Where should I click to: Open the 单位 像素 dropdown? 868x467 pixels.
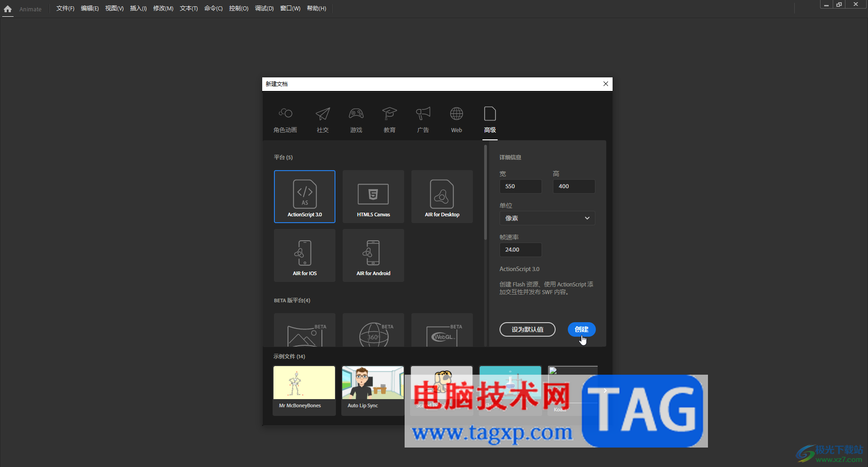(x=547, y=218)
